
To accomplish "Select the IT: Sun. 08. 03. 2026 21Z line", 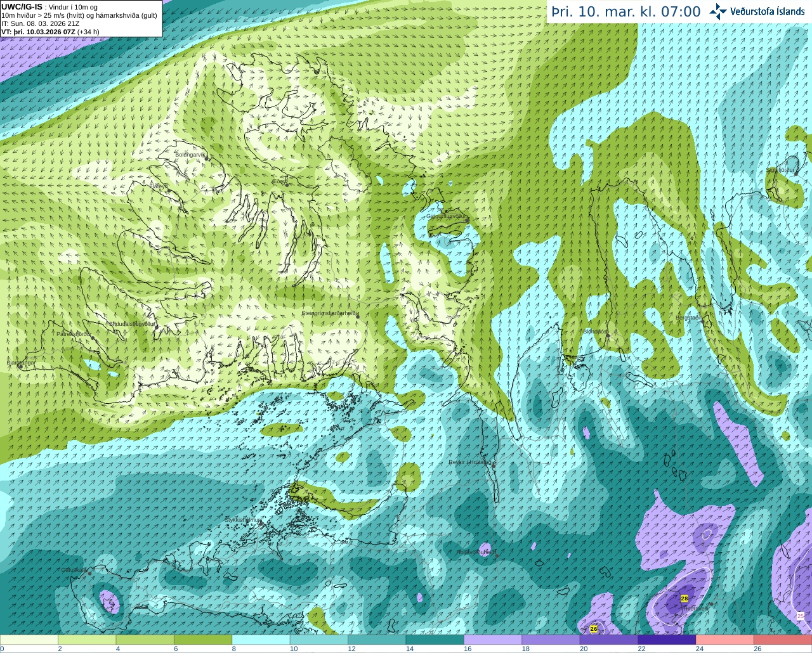I will tap(41, 23).
